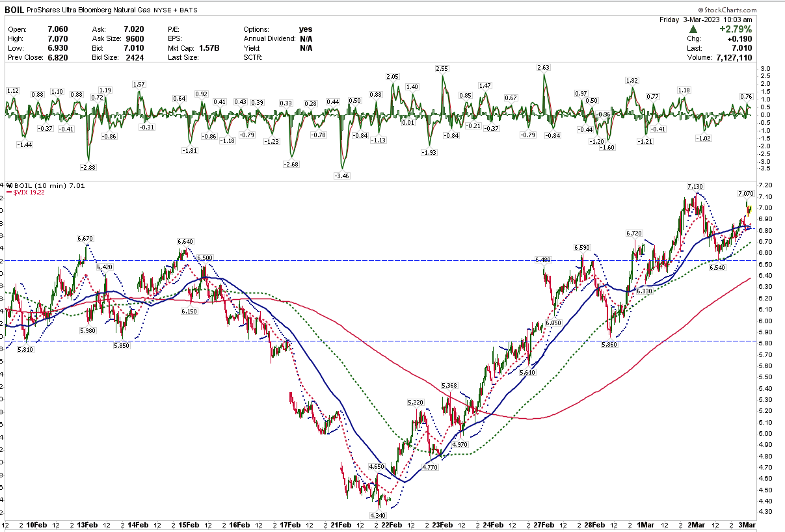Click the "5.980" price label on chart

[x=88, y=331]
